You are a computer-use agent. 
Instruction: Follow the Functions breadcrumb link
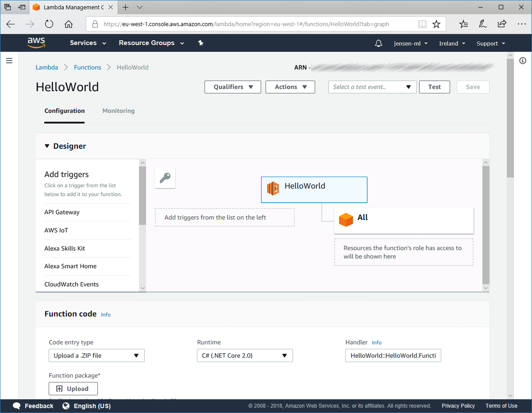[88, 67]
